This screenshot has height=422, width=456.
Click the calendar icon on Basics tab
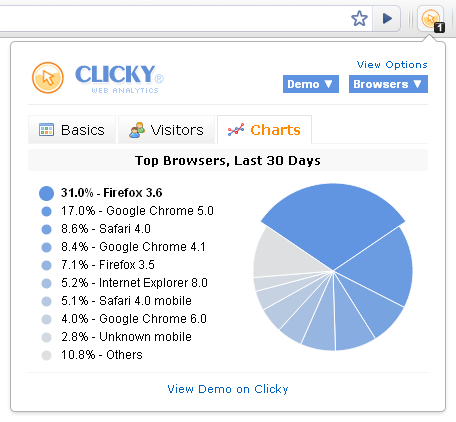(x=46, y=130)
